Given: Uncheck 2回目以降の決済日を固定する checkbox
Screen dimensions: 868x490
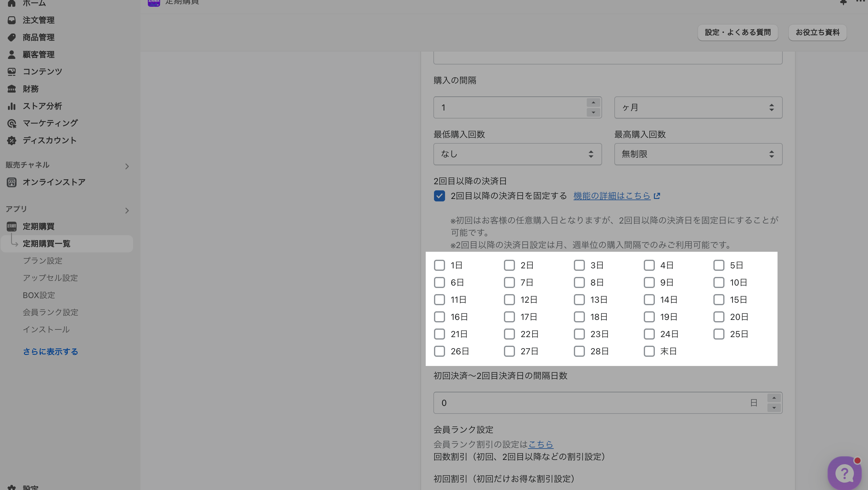Looking at the screenshot, I should point(440,196).
